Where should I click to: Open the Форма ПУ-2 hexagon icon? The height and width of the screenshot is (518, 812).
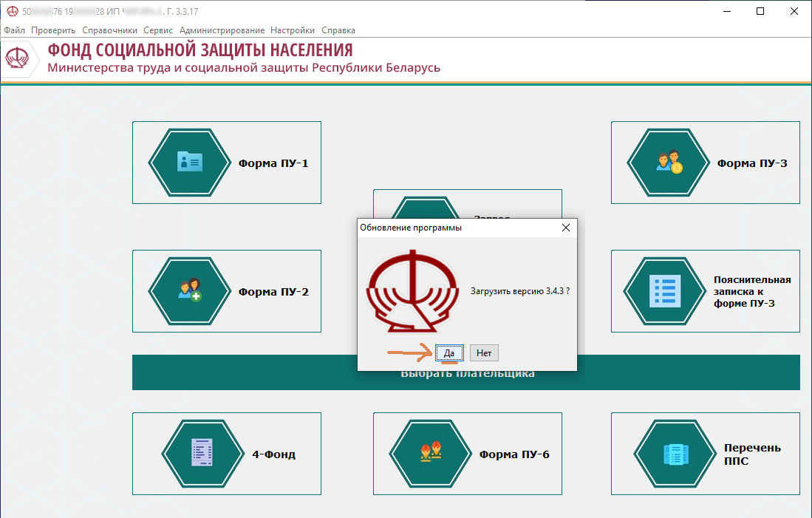pos(190,291)
